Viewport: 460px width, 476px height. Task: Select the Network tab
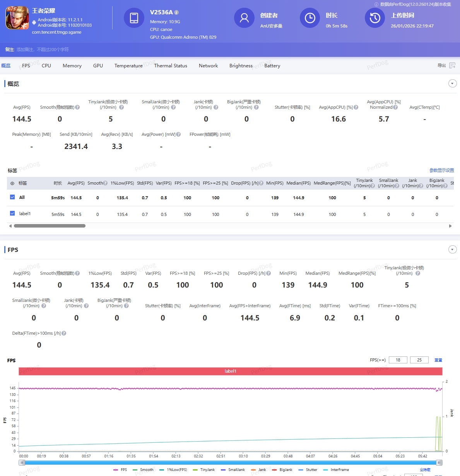click(208, 66)
